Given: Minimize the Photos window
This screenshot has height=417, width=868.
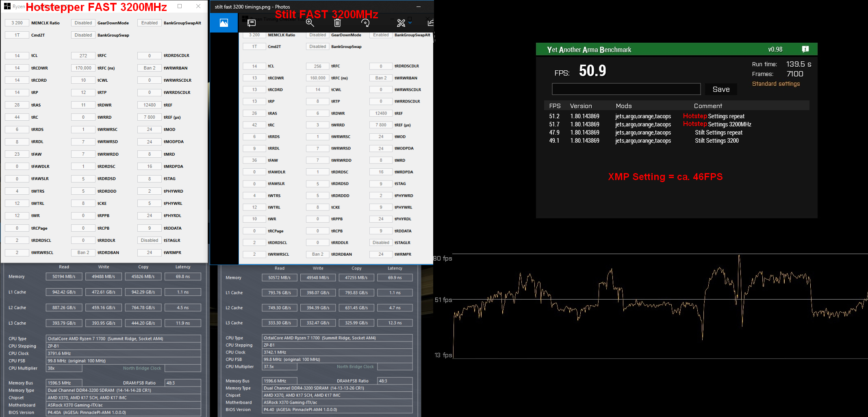Looking at the screenshot, I should [x=419, y=7].
